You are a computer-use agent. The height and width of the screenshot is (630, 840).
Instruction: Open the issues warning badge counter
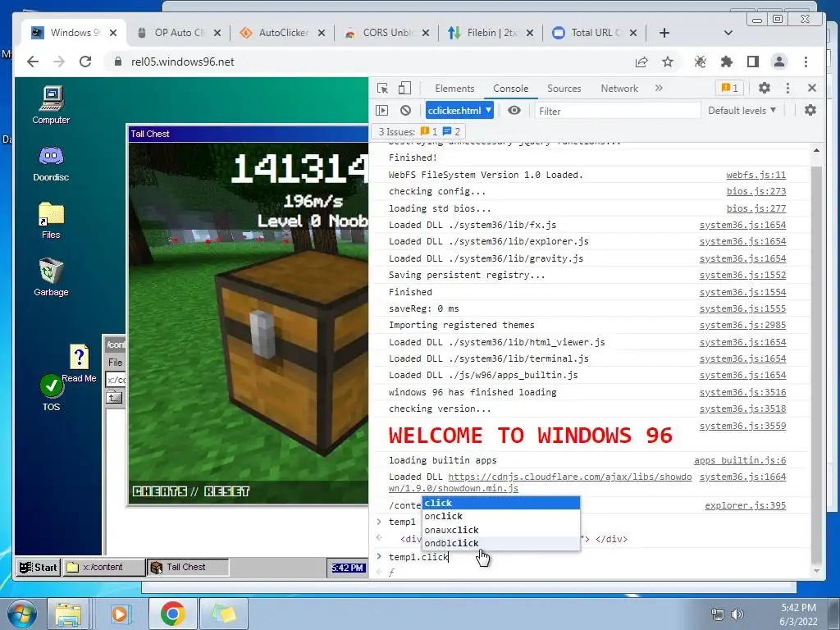click(729, 88)
